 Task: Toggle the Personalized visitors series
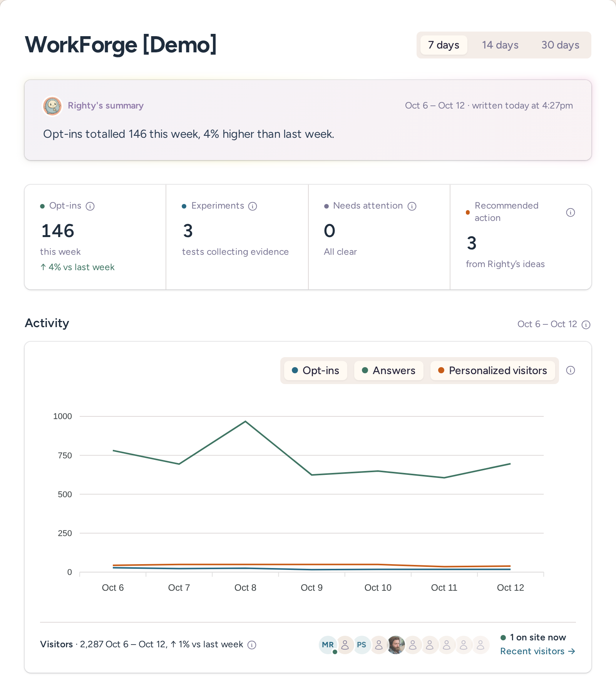[x=493, y=371]
